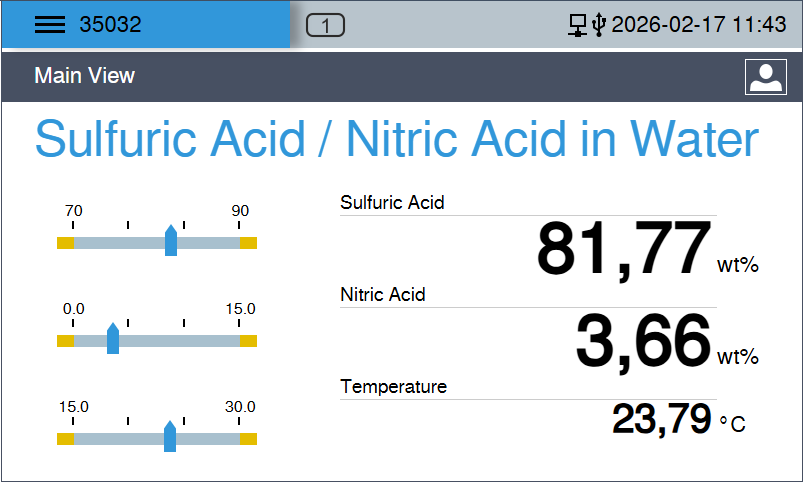Click the network connection status icon
Viewport: 803px width, 483px height.
(x=578, y=25)
